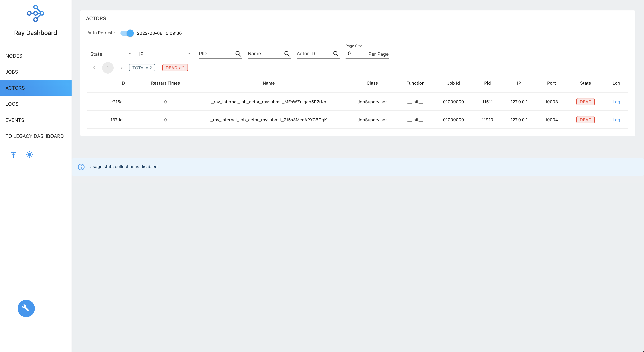Click the Name search magnifier icon
Image resolution: width=644 pixels, height=352 pixels.
tap(287, 54)
